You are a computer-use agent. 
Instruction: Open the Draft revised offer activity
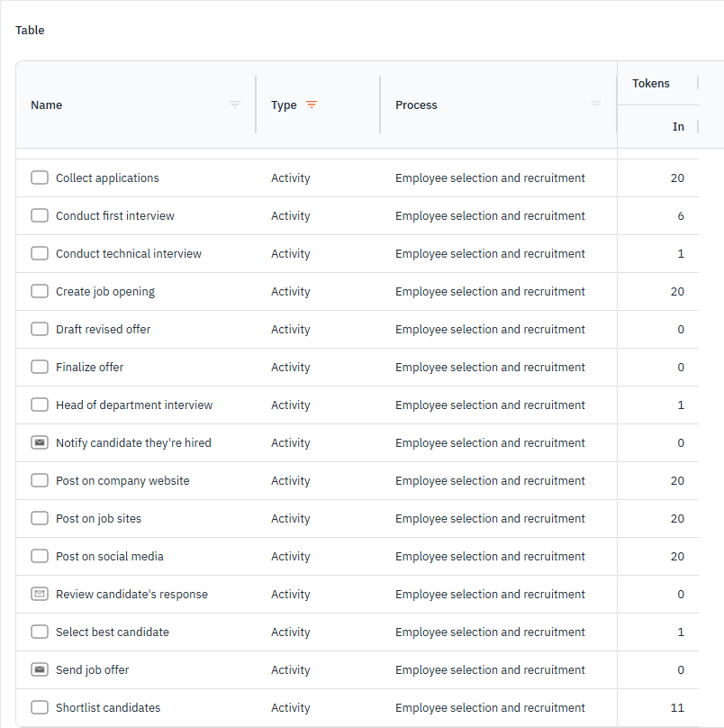click(x=104, y=329)
